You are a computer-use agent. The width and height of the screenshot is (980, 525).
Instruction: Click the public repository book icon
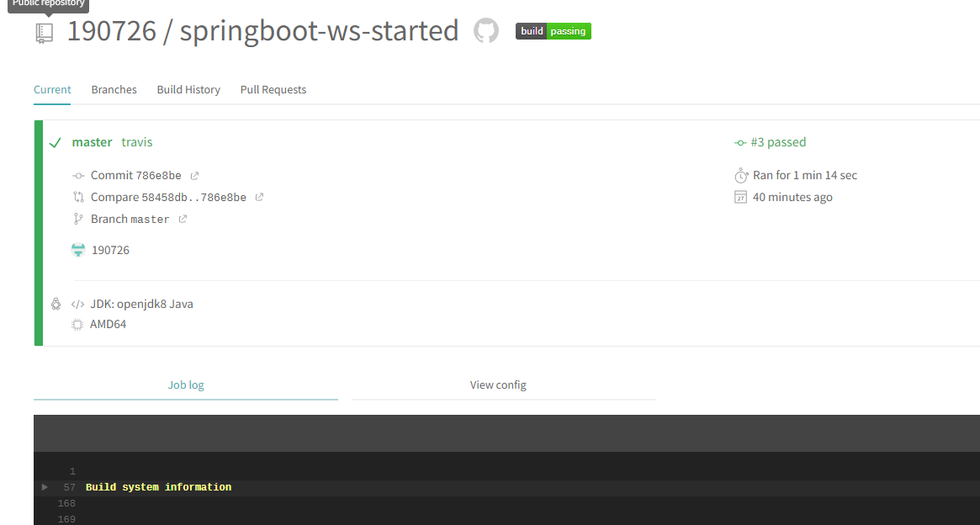pyautogui.click(x=44, y=33)
